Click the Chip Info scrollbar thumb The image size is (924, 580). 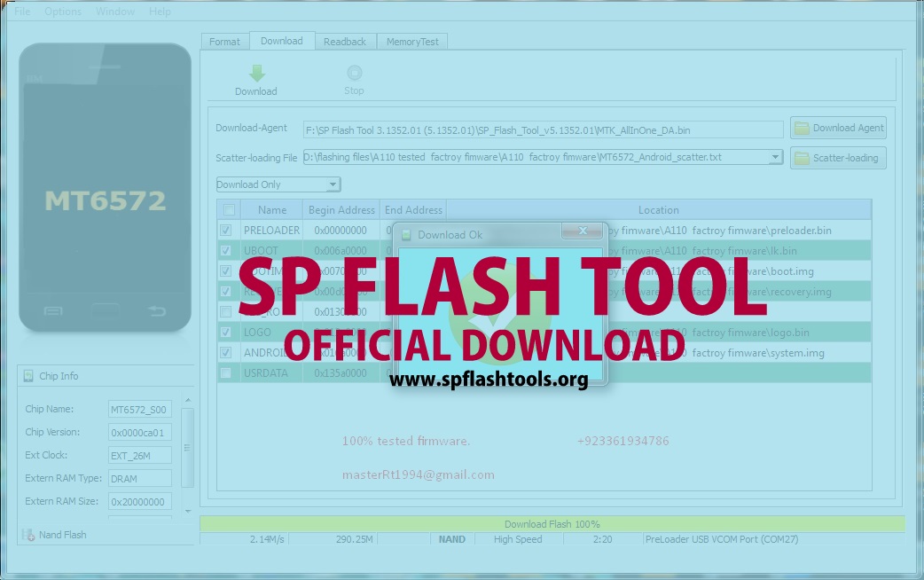coord(187,447)
